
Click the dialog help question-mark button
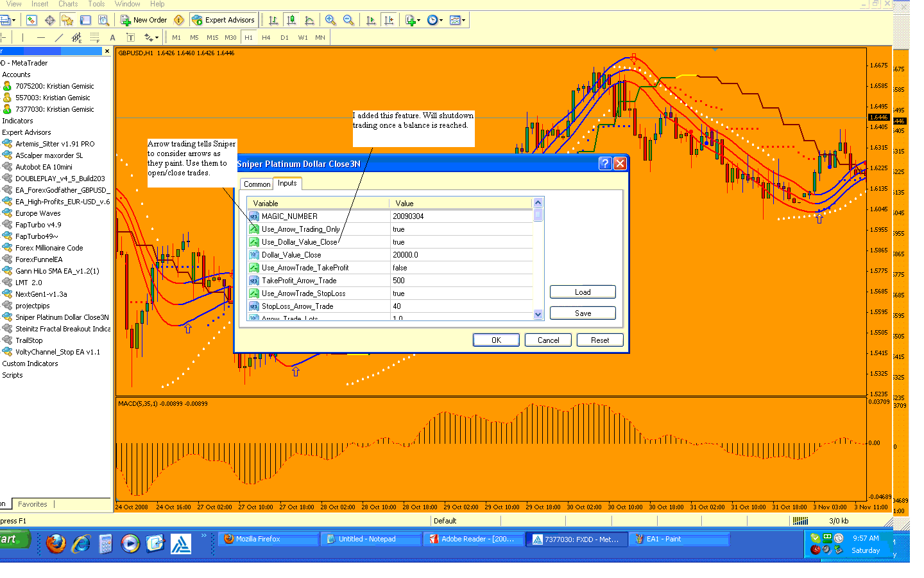click(605, 164)
